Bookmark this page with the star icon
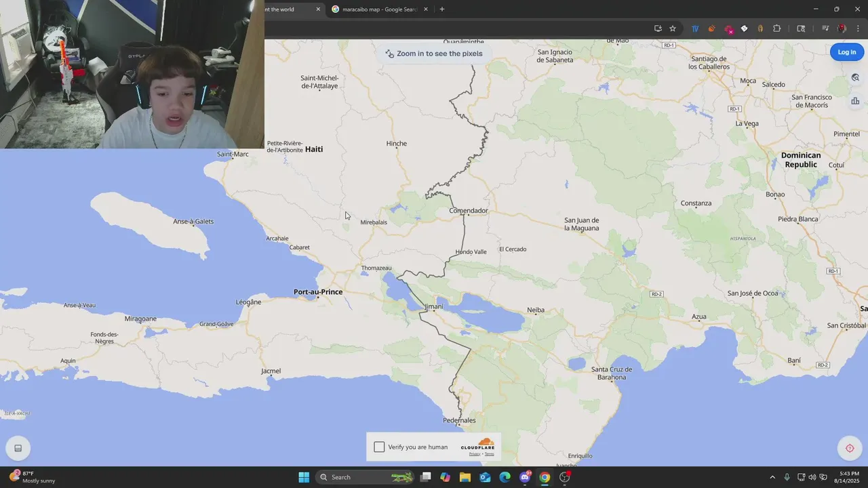Screen dimensions: 868x488 [x=673, y=28]
